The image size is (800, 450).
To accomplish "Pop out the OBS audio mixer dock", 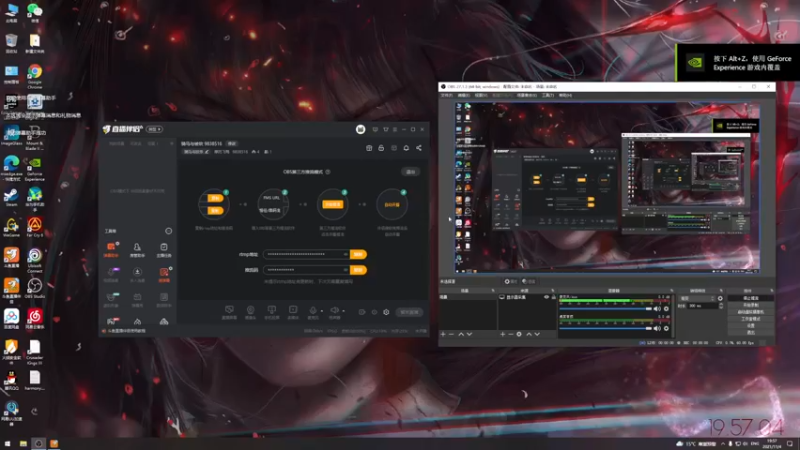I will (x=671, y=291).
